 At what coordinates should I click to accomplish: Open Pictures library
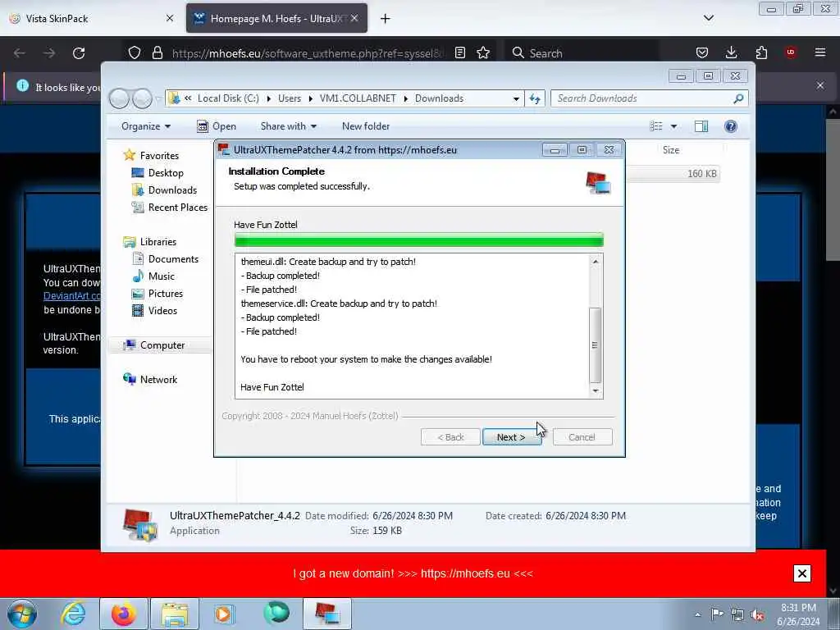(x=157, y=294)
